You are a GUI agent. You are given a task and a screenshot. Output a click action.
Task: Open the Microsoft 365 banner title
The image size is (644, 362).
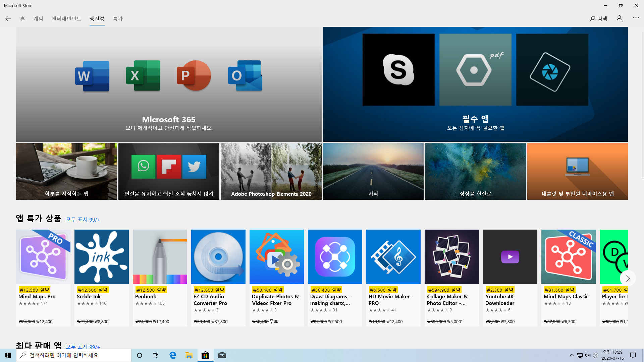click(169, 120)
